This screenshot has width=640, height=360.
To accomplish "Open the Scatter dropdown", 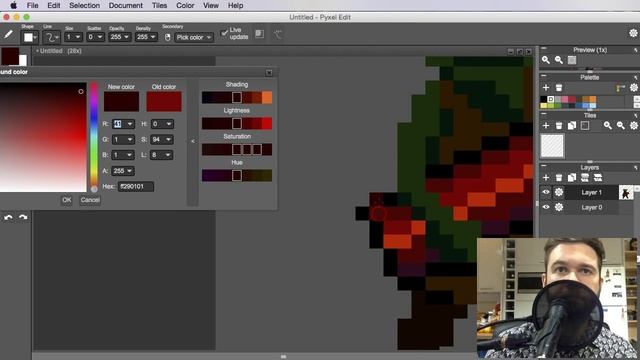I will 95,37.
